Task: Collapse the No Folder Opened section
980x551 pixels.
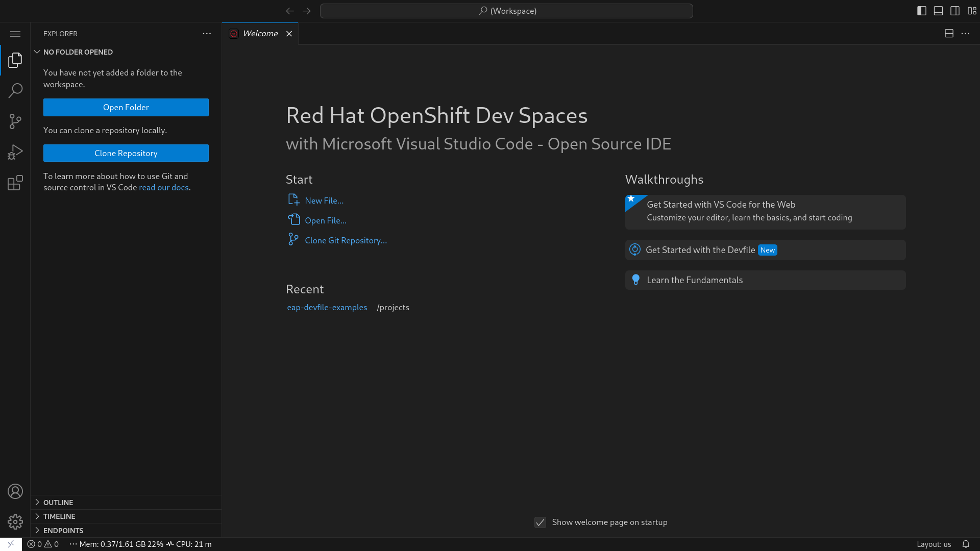Action: (x=78, y=52)
